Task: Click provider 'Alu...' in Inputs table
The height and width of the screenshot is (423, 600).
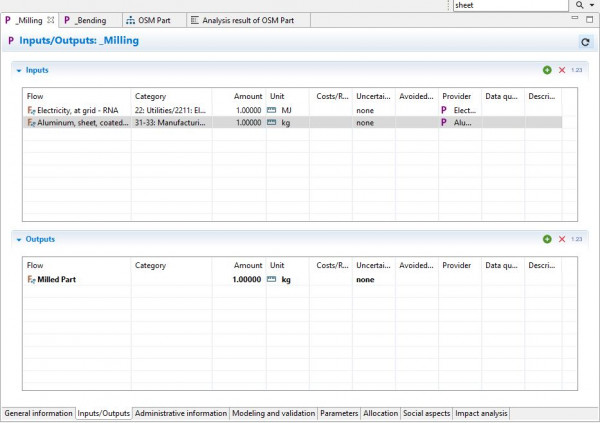Action: pyautogui.click(x=462, y=122)
